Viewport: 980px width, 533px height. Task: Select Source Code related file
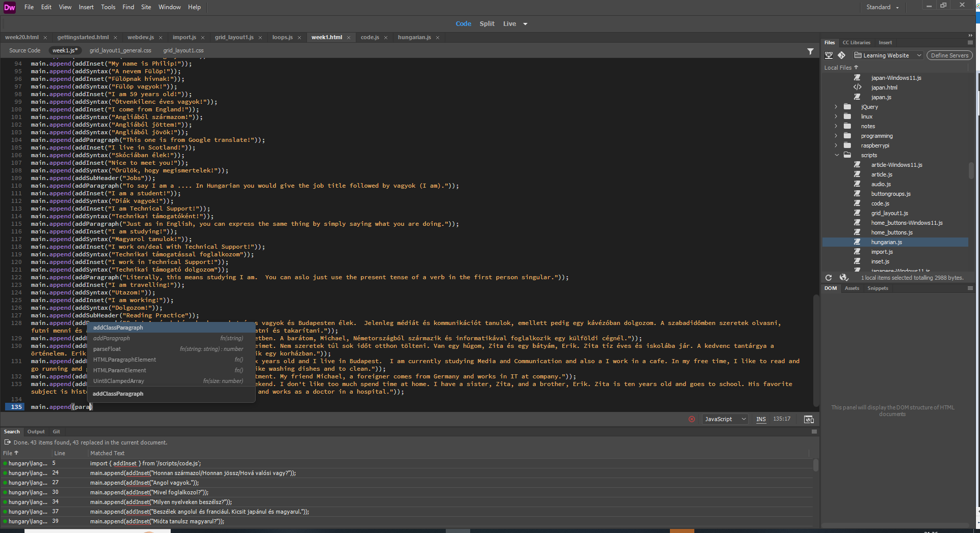[24, 51]
